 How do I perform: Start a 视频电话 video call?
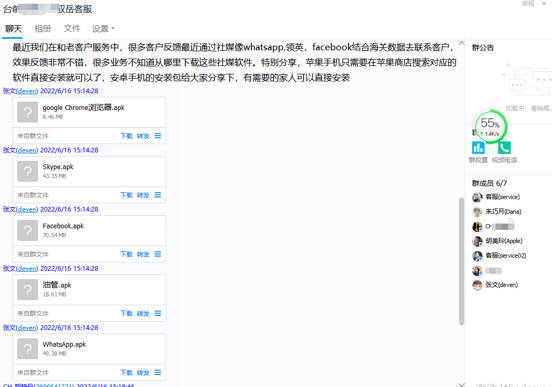click(504, 148)
